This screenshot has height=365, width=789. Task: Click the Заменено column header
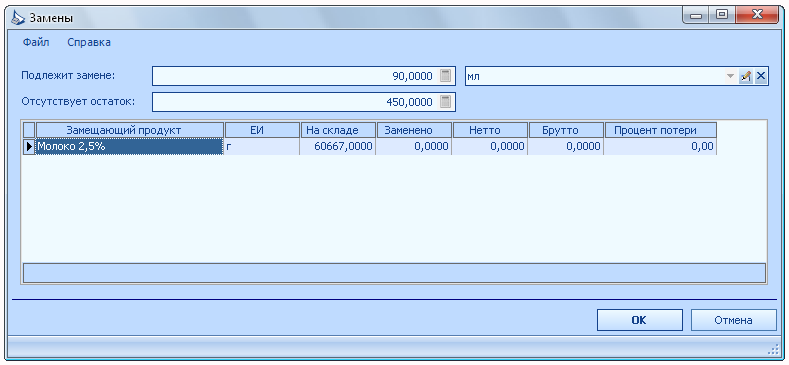414,130
